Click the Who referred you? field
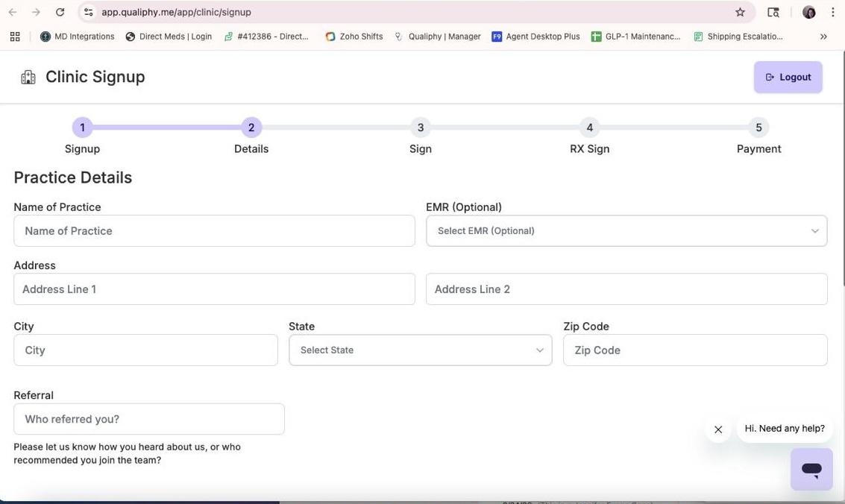 pos(149,419)
